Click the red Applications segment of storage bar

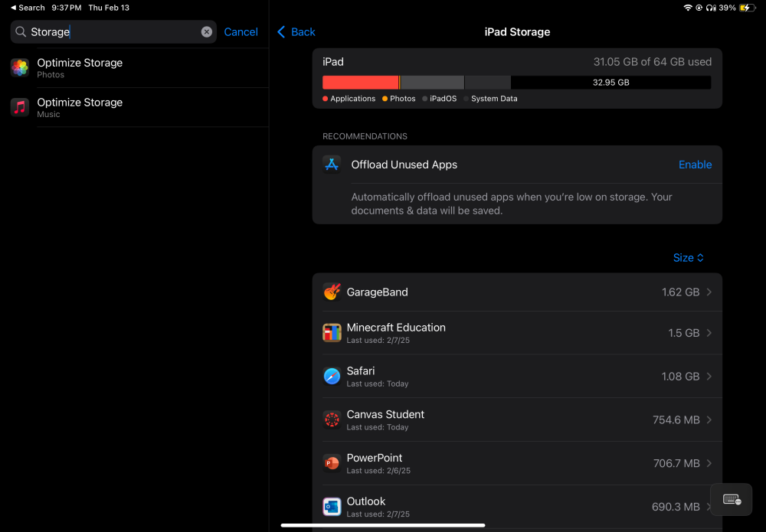click(x=360, y=83)
